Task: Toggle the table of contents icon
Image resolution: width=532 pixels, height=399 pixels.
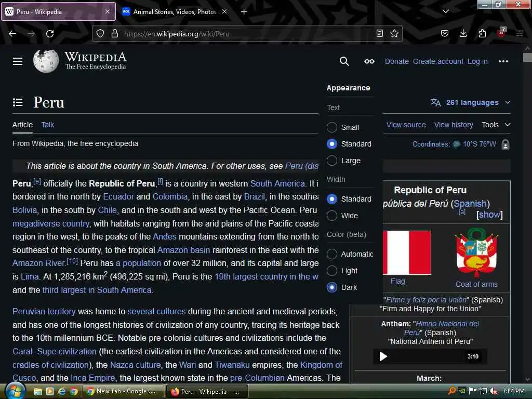Action: pos(18,102)
